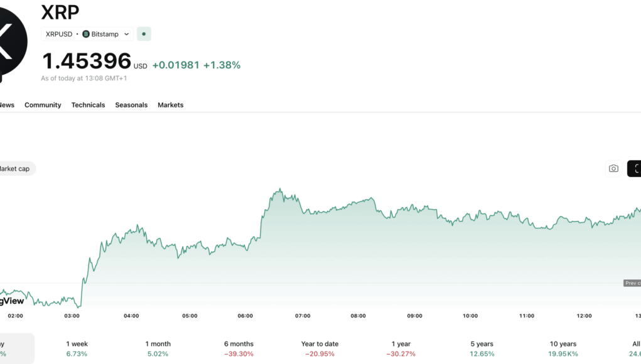The width and height of the screenshot is (641, 364).
Task: Click the green market status dot
Action: click(x=144, y=34)
